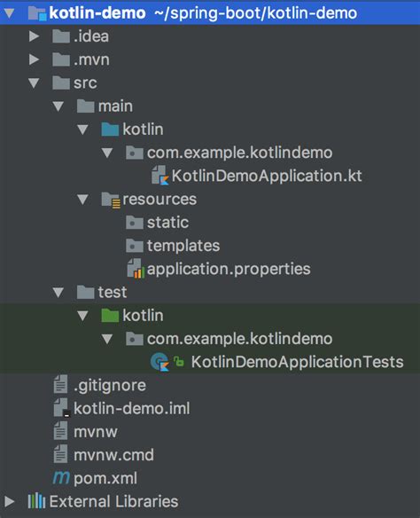This screenshot has width=420, height=518.
Task: Click the kotlin-demo project module icon
Action: click(x=37, y=13)
